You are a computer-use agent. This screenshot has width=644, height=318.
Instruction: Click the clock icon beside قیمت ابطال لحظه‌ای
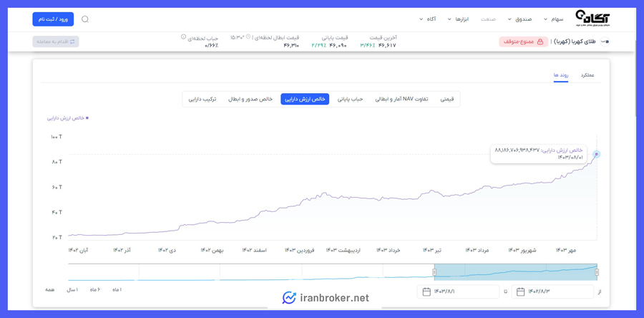[249, 37]
